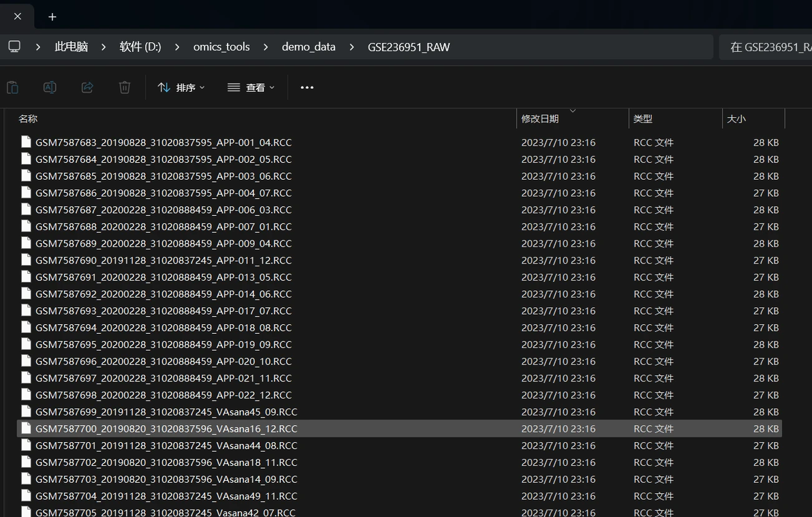Open the three-dot more options menu
This screenshot has width=812, height=517.
(x=307, y=88)
